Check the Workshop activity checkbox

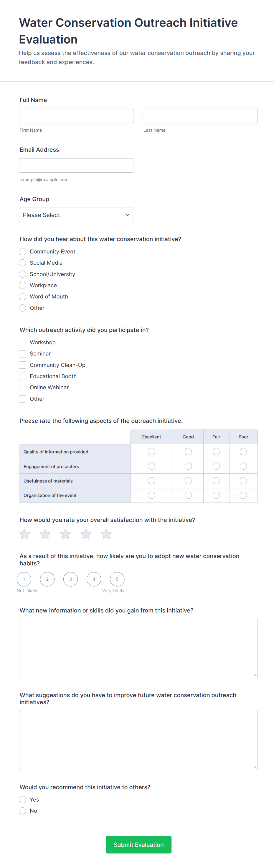23,342
